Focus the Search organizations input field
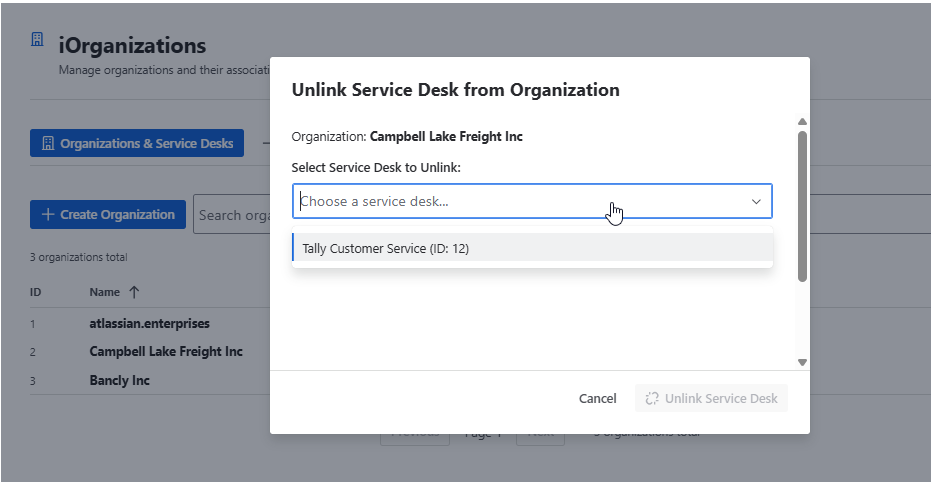This screenshot has width=931, height=482. coord(232,215)
